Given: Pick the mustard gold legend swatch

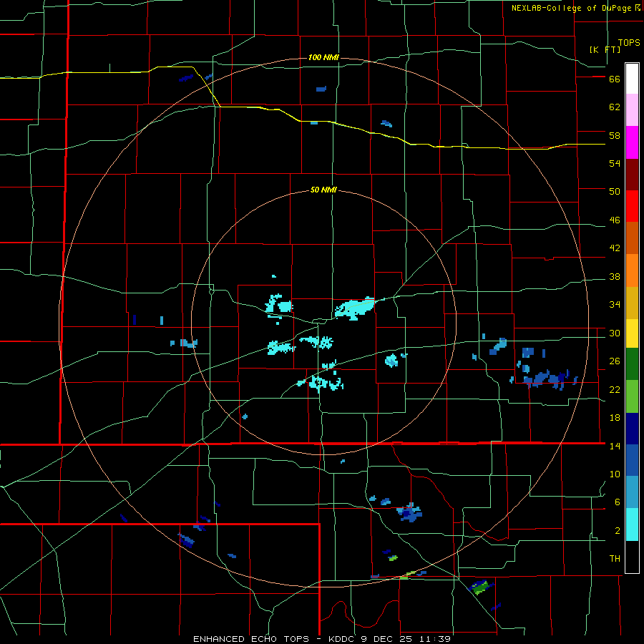Looking at the screenshot, I should coord(632,303).
